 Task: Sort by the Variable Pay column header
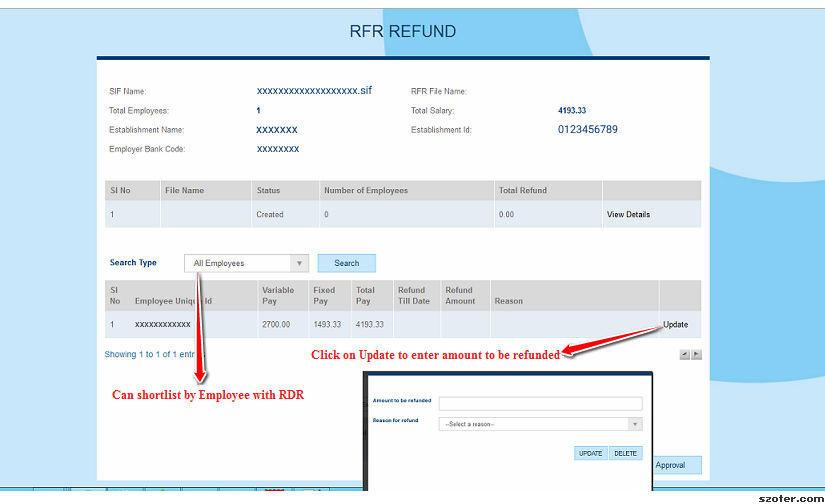[278, 295]
